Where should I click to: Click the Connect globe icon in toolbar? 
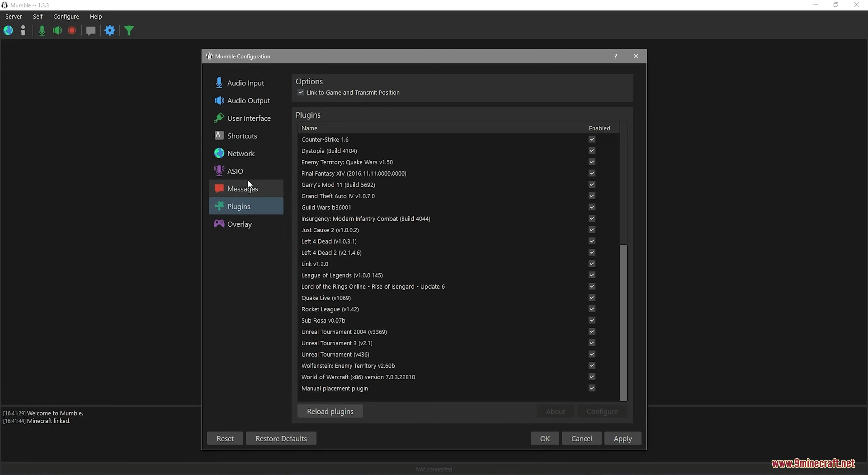(8, 31)
